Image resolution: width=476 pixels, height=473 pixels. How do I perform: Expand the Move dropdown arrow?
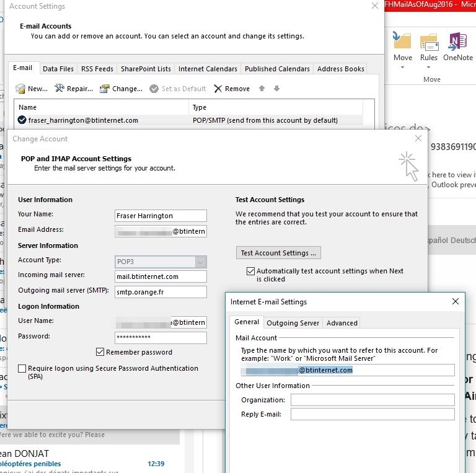(x=402, y=67)
